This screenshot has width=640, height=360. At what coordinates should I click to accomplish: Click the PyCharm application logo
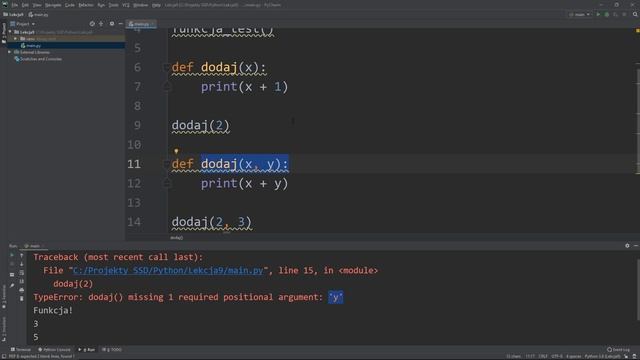point(5,5)
